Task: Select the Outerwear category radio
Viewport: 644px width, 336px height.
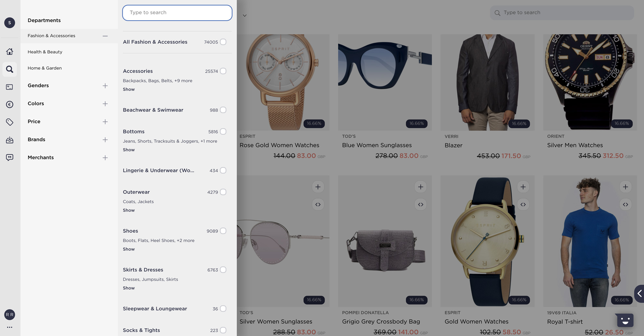Action: tap(223, 192)
